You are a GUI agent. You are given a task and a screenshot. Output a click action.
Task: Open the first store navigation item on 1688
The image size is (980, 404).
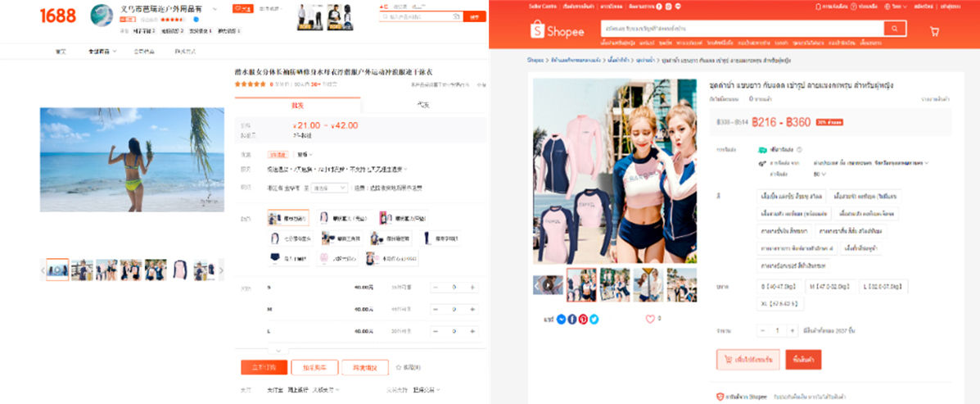tap(61, 51)
